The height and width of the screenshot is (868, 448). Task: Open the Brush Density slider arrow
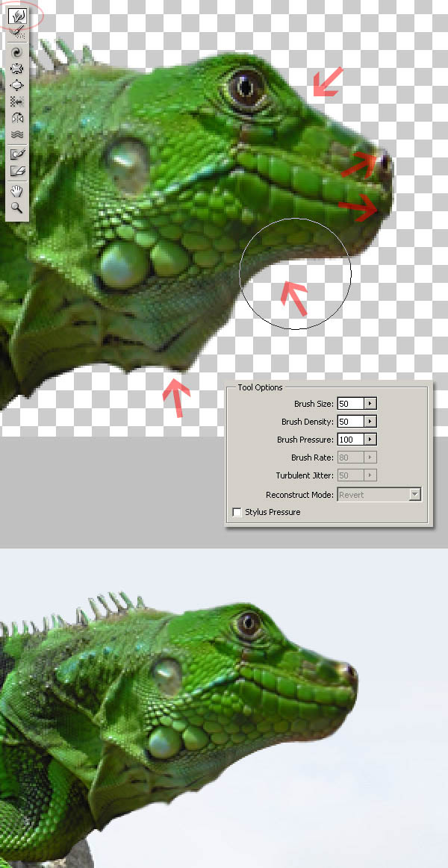coord(371,421)
